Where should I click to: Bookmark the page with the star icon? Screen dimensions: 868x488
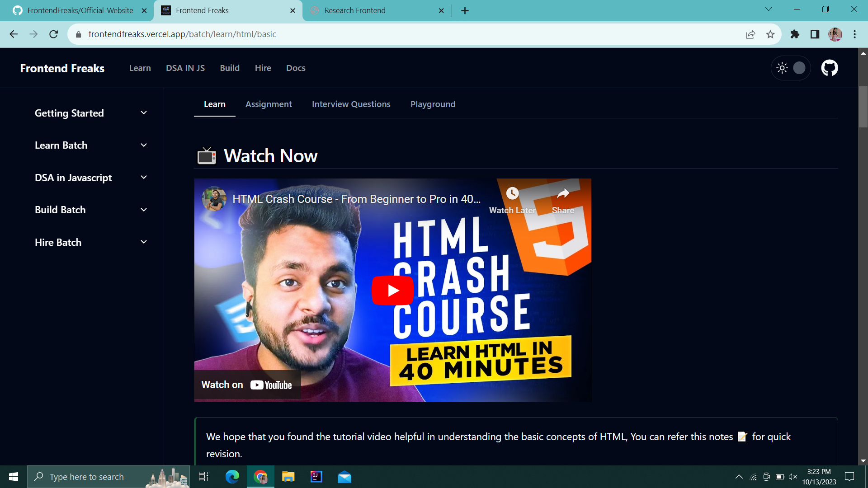coord(770,34)
